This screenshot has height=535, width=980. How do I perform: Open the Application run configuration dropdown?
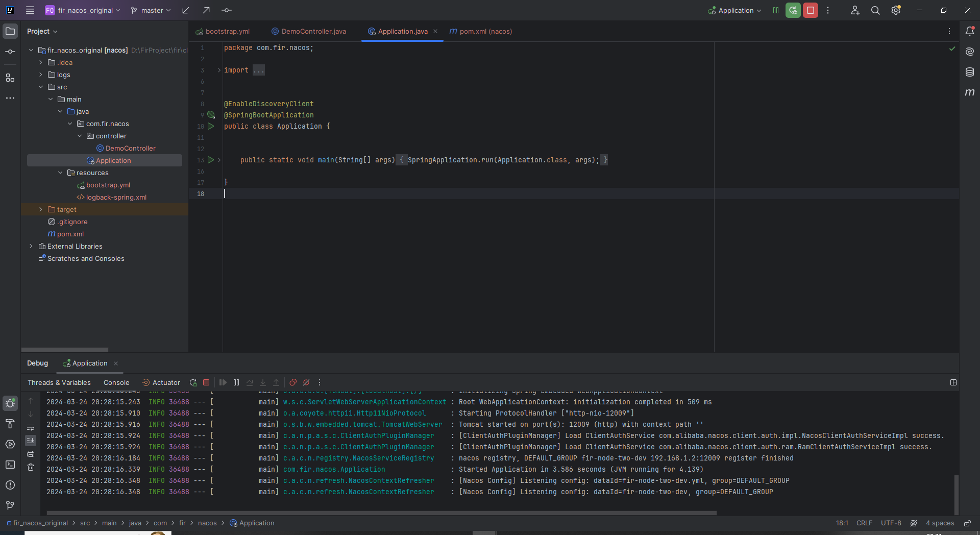(734, 10)
